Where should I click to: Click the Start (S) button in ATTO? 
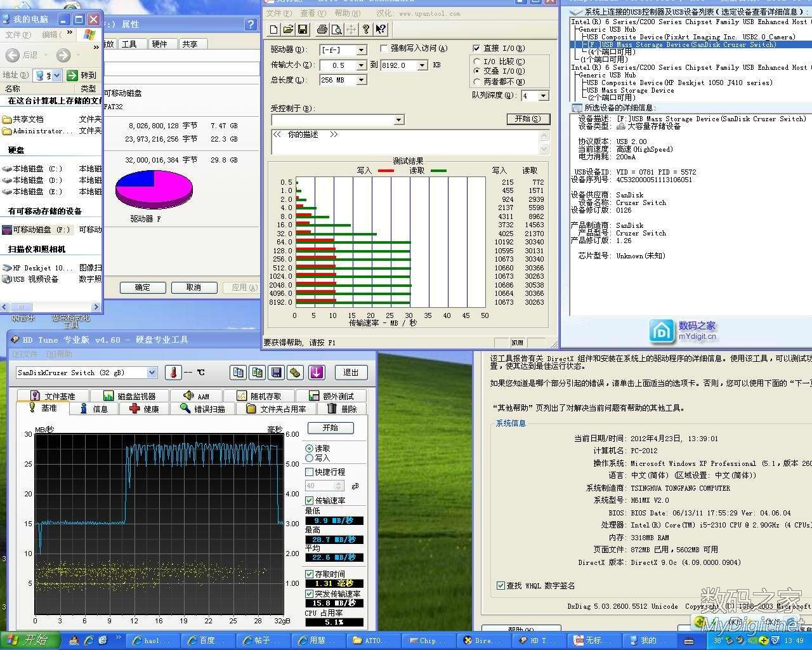(528, 119)
